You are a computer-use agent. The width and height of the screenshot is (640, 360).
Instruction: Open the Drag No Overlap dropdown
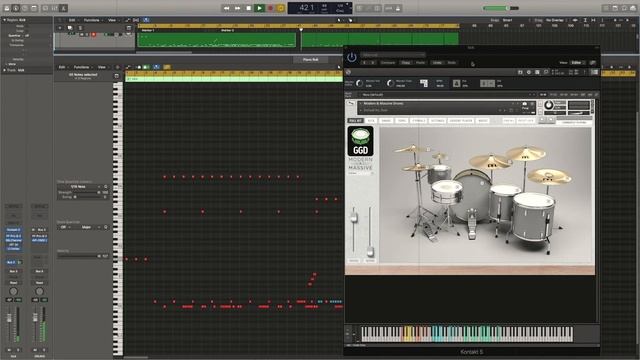[x=556, y=20]
